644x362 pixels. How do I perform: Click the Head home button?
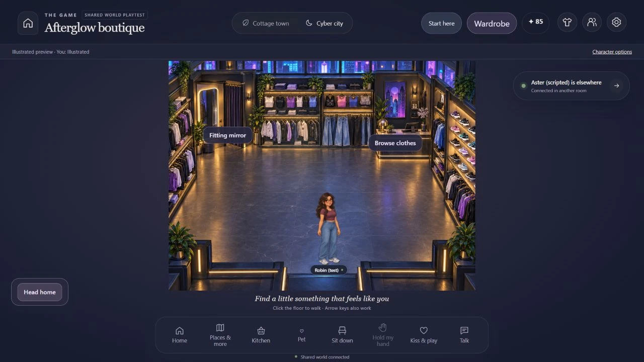(40, 292)
